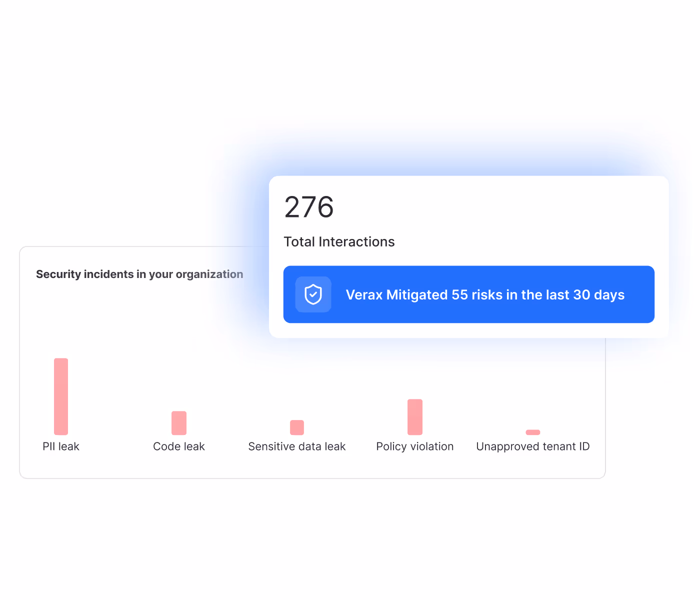Click the Code leak label
This screenshot has width=700, height=600.
(x=179, y=446)
